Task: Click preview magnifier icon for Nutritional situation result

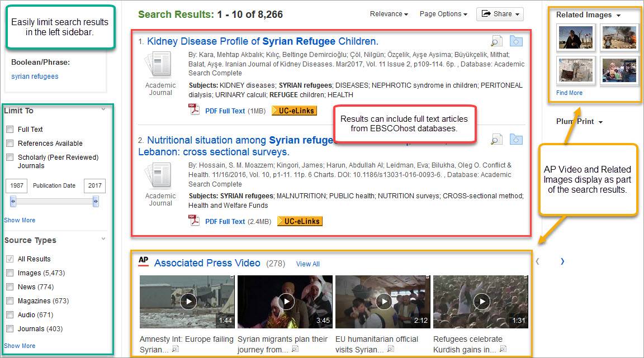Action: [496, 140]
